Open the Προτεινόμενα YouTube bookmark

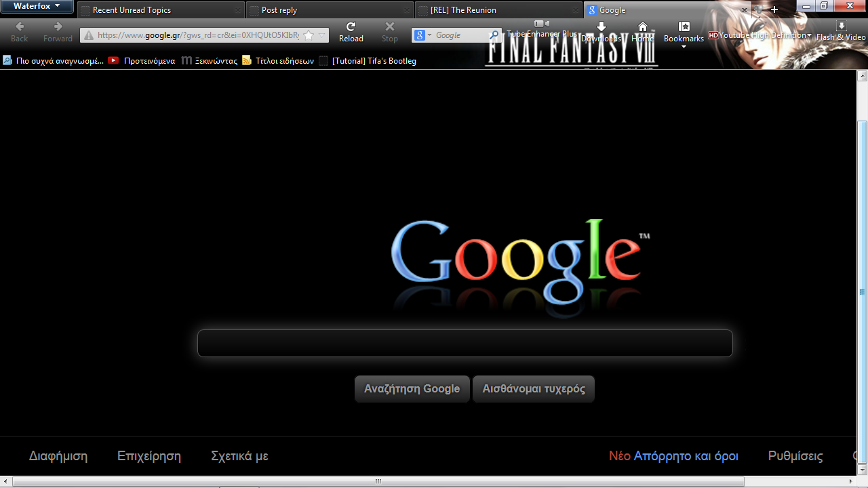141,60
